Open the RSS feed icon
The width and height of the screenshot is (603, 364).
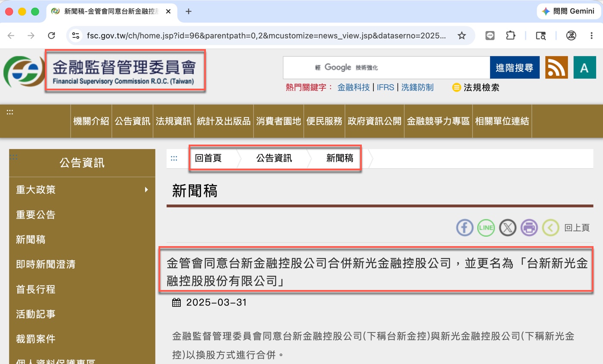pos(556,68)
